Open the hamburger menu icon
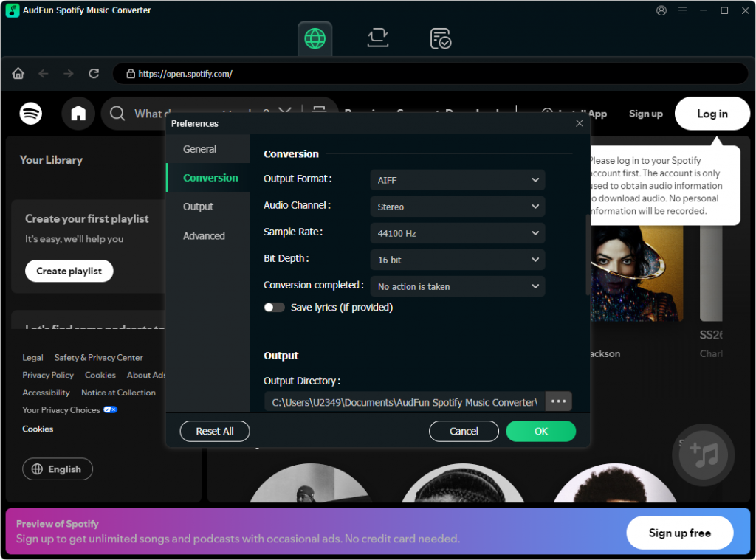The height and width of the screenshot is (560, 756). point(682,10)
